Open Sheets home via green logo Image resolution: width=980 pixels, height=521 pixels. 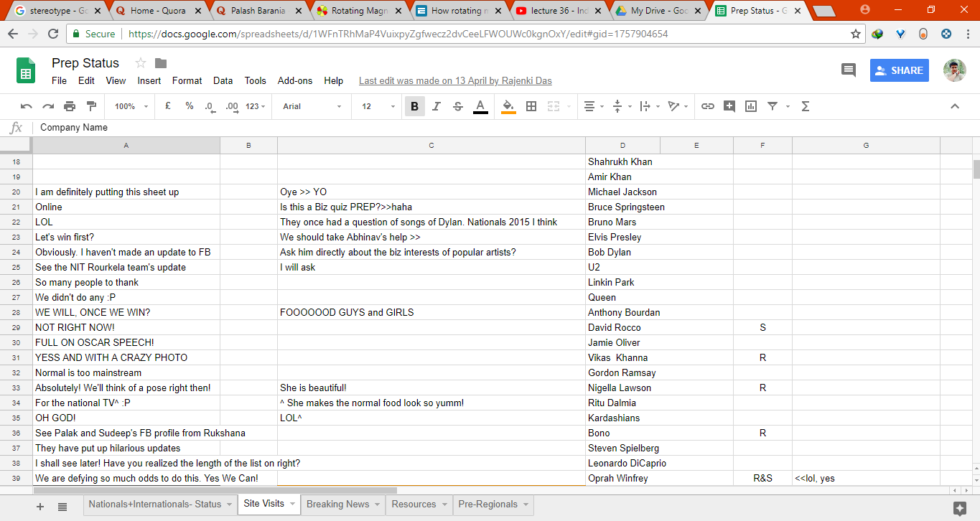click(26, 70)
